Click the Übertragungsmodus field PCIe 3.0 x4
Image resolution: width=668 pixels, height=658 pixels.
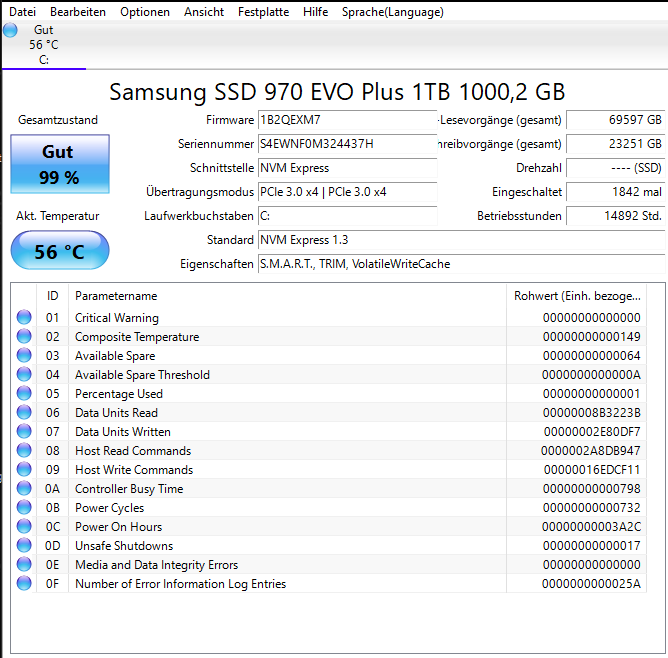[x=348, y=192]
